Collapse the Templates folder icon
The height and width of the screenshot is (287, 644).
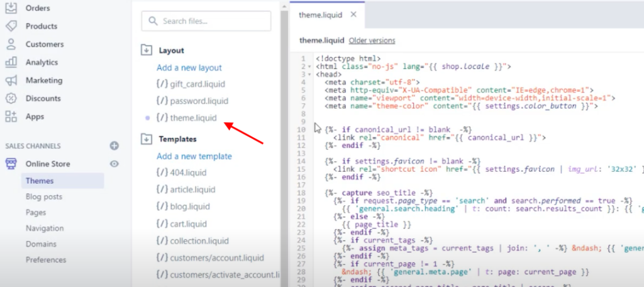tap(146, 139)
